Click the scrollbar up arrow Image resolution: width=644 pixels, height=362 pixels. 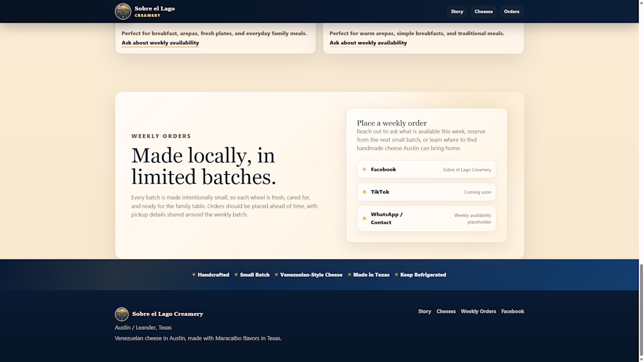pos(641,2)
